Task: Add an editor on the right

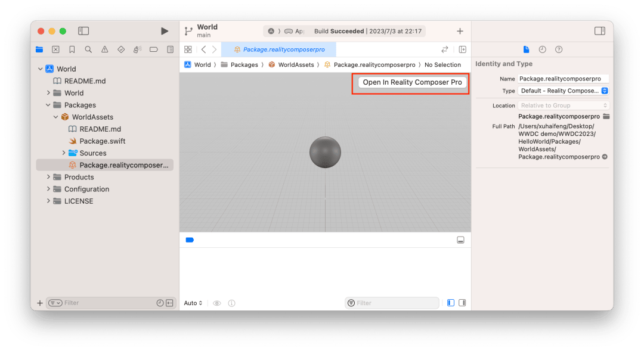Action: click(x=463, y=49)
